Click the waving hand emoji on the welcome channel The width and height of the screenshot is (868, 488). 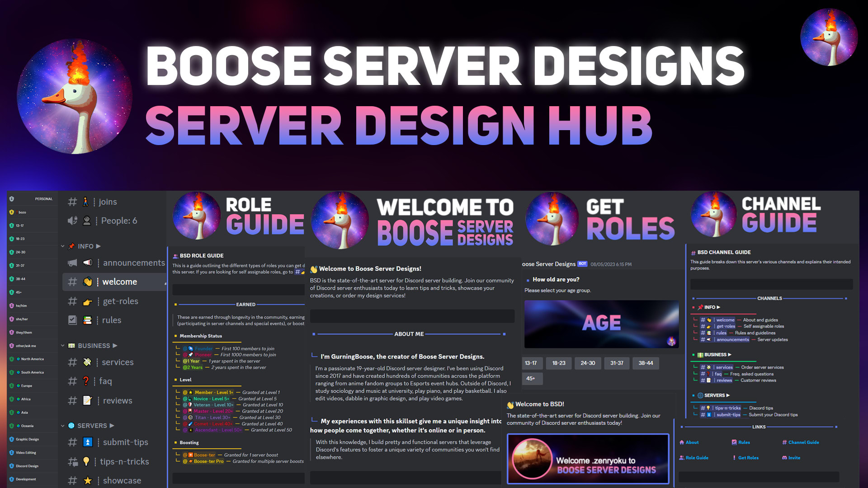point(88,282)
